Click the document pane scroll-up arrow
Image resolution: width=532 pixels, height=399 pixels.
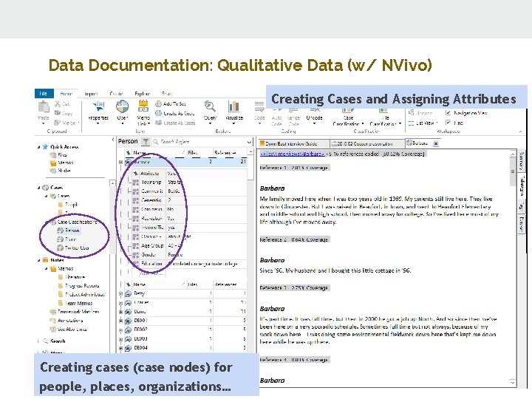513,154
